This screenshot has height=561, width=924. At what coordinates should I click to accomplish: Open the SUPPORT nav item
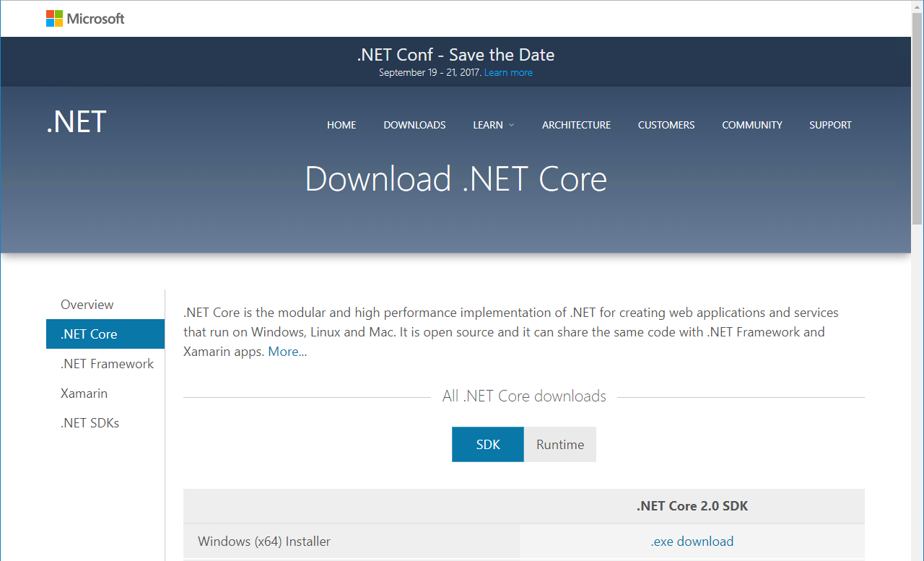coord(830,125)
